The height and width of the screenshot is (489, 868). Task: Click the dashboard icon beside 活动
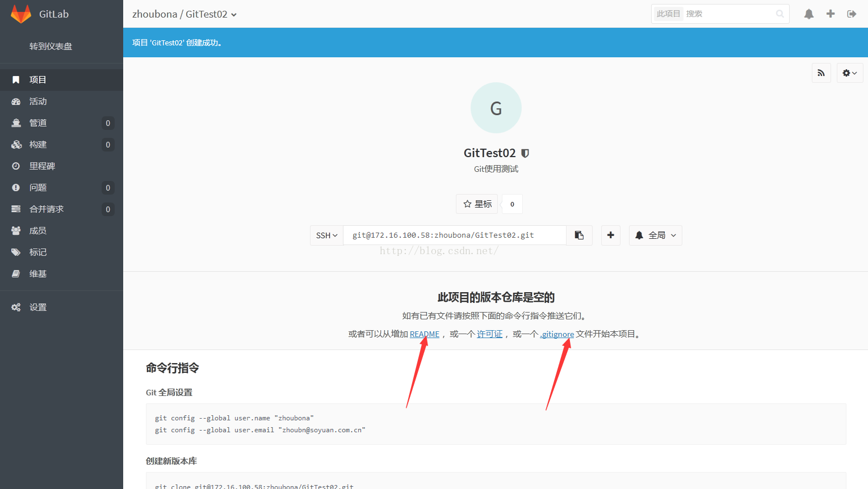coord(16,102)
